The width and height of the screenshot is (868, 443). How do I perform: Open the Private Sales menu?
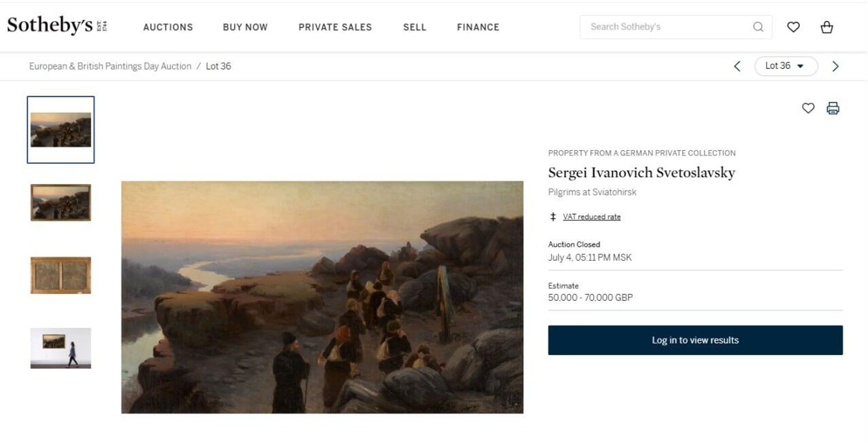[335, 27]
